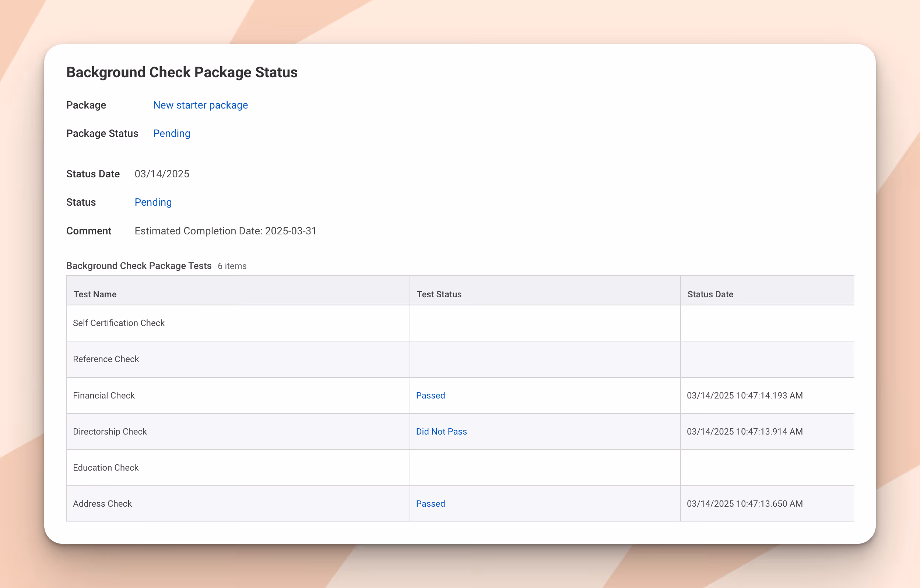Image resolution: width=920 pixels, height=588 pixels.
Task: Open Directorship Check Did Not Pass link
Action: click(441, 432)
